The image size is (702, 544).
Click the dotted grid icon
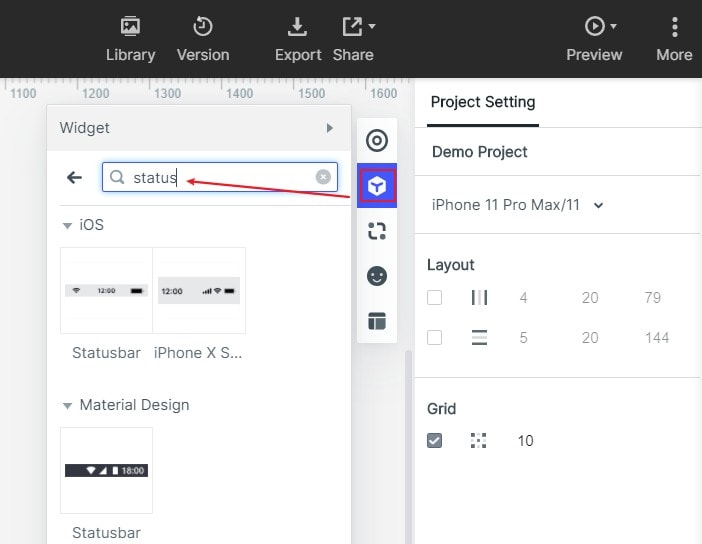pos(479,441)
